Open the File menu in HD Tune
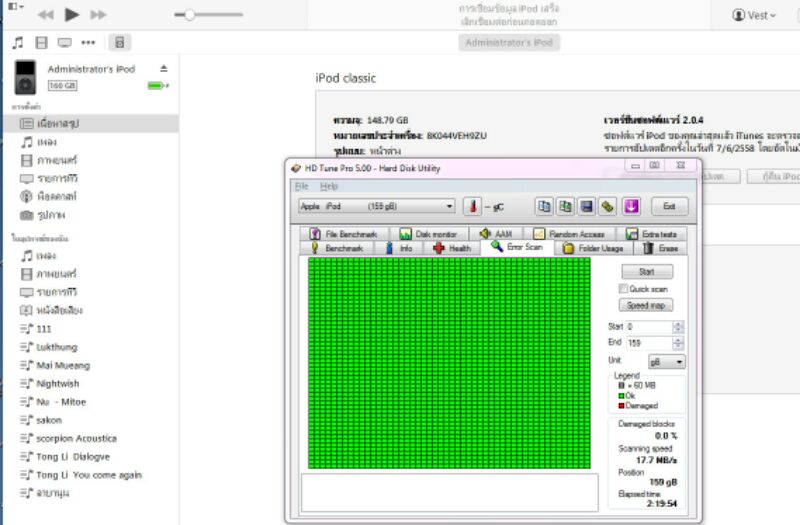Screen dimensions: 800x525 pyautogui.click(x=301, y=186)
